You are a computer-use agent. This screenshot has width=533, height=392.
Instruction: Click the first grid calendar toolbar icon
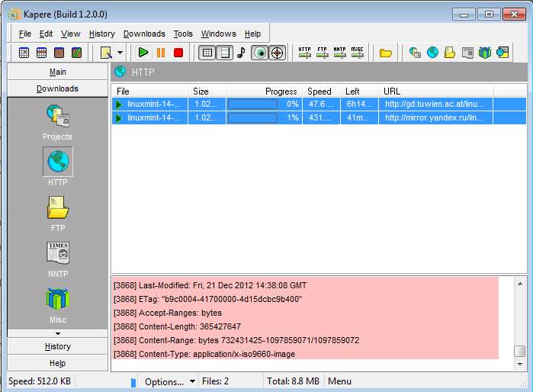click(x=24, y=53)
